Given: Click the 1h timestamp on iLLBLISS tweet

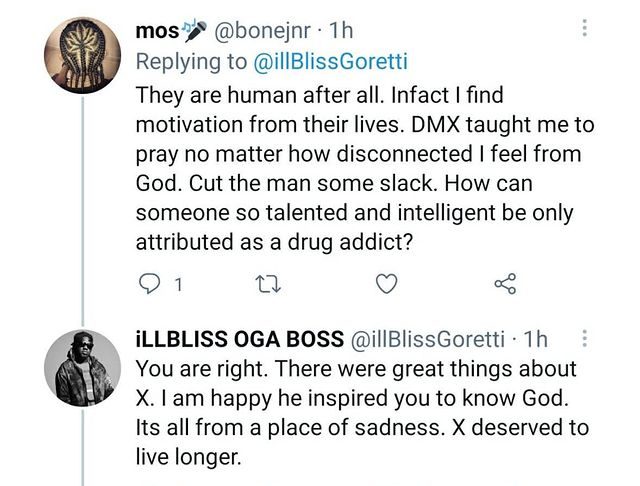Looking at the screenshot, I should (536, 338).
